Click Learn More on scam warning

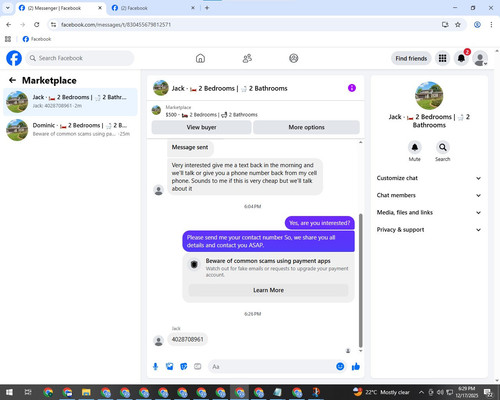(268, 290)
